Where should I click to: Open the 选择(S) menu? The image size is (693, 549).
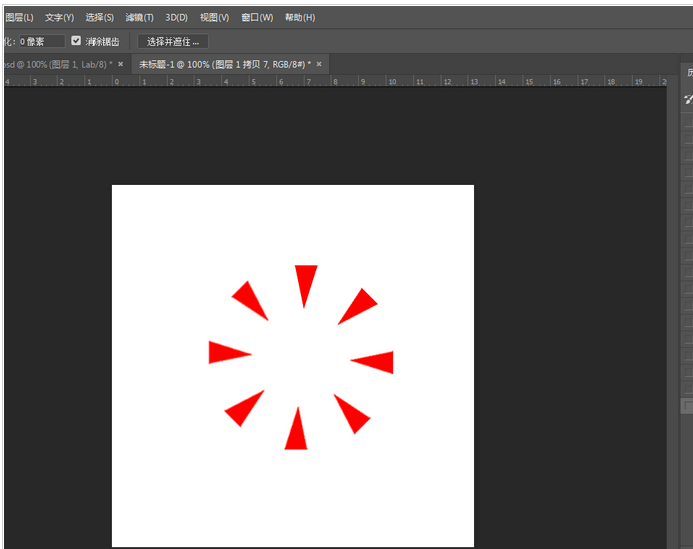(x=99, y=18)
